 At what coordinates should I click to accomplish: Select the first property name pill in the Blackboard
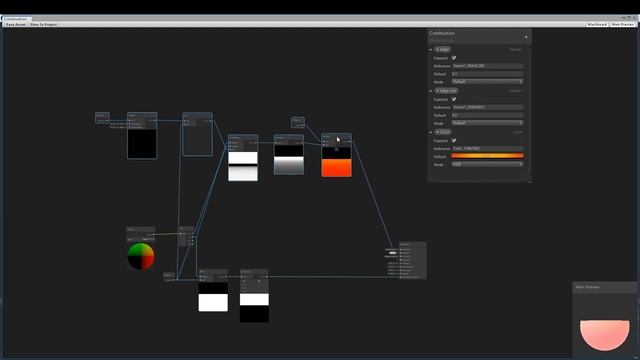[442, 49]
